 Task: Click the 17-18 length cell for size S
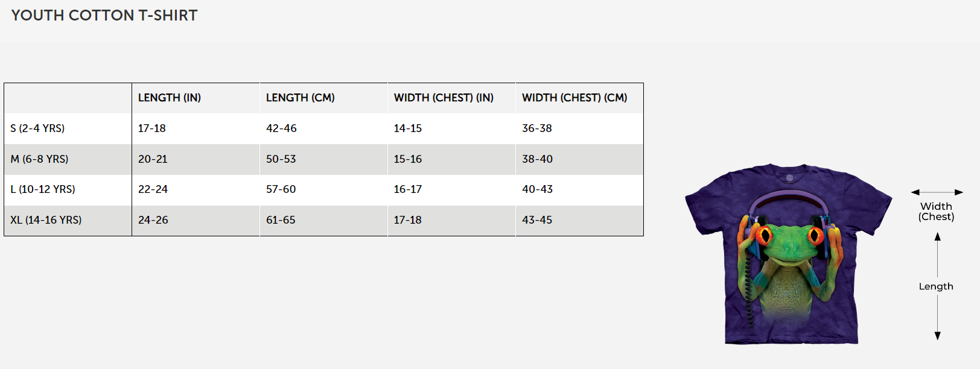click(x=151, y=128)
